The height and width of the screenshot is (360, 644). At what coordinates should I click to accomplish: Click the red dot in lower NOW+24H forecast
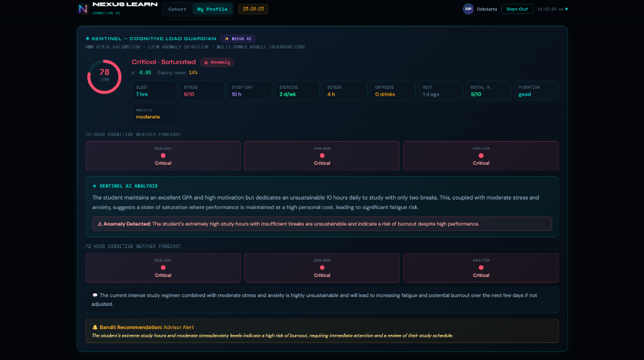(x=163, y=267)
